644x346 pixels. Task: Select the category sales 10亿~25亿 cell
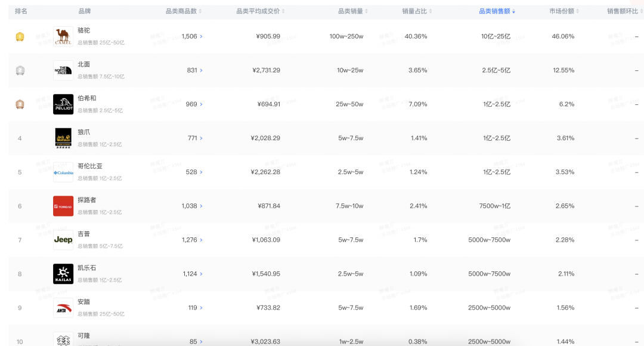(496, 36)
